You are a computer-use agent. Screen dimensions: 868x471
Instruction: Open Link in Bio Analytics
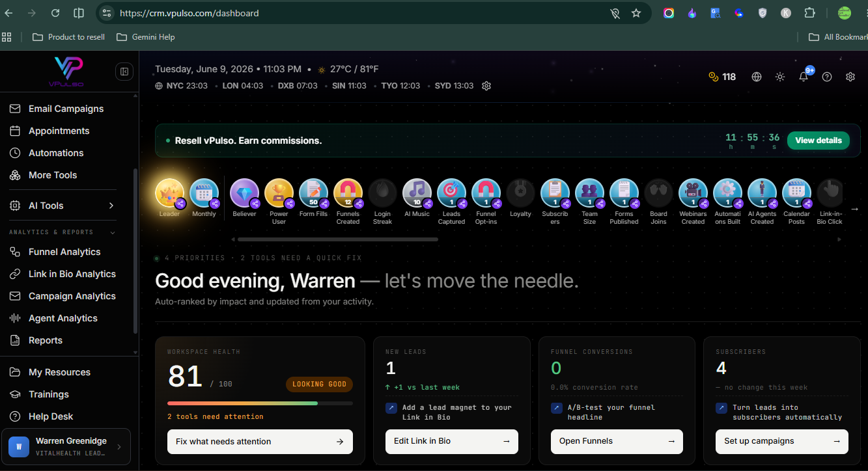[72, 274]
